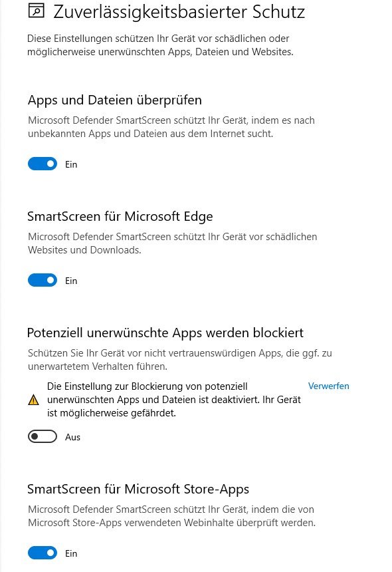Enable Potenziell unerwünschte Apps blocking toggle
Image resolution: width=392 pixels, height=572 pixels.
(43, 436)
